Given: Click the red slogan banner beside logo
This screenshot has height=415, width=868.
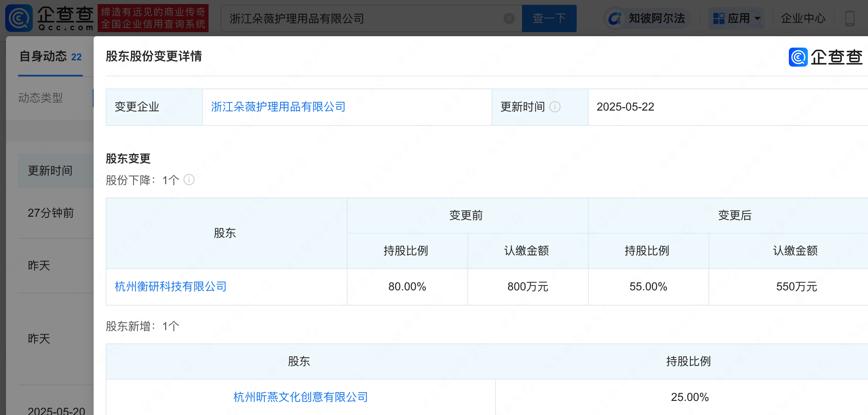Looking at the screenshot, I should click(x=153, y=18).
